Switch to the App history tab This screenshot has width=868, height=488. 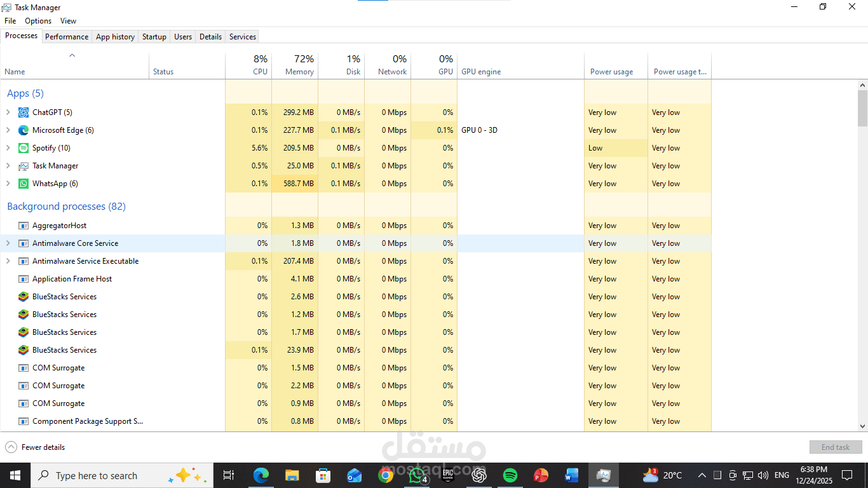point(115,37)
